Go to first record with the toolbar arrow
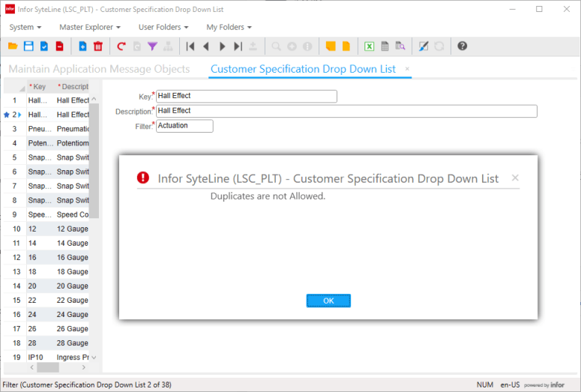This screenshot has width=581, height=392. click(x=190, y=46)
